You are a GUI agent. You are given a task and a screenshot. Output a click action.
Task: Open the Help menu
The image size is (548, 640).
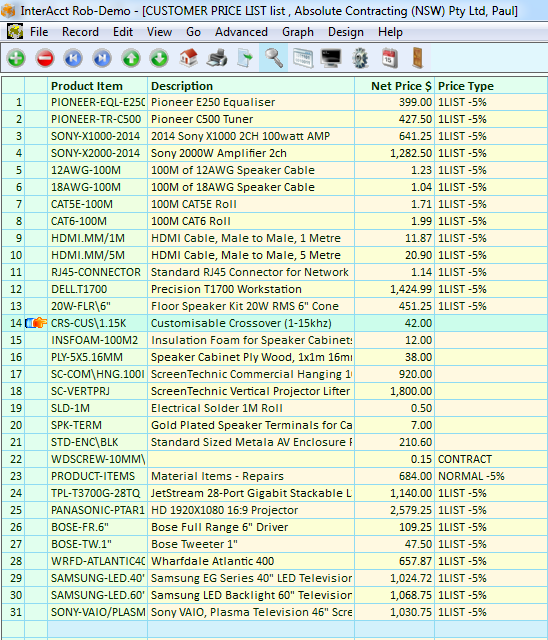(x=390, y=32)
